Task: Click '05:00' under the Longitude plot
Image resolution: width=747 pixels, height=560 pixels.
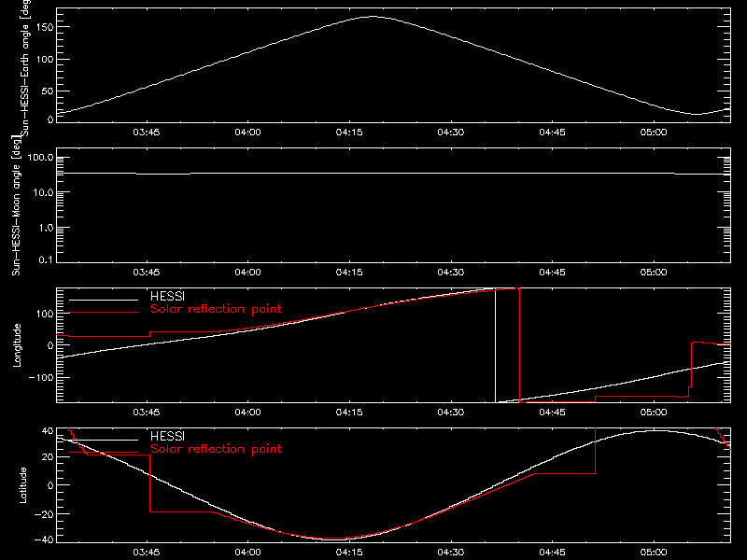Action: pos(654,412)
